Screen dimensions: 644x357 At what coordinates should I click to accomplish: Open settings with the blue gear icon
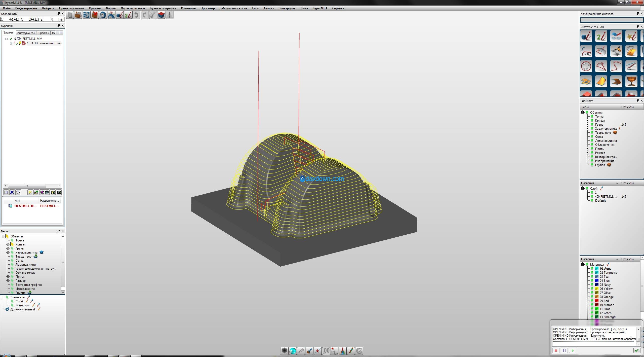tap(103, 15)
